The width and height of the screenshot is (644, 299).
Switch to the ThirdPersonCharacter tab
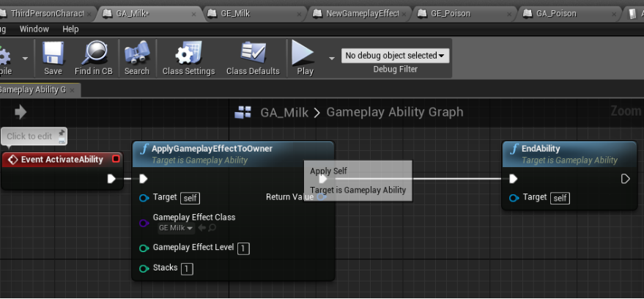point(47,13)
